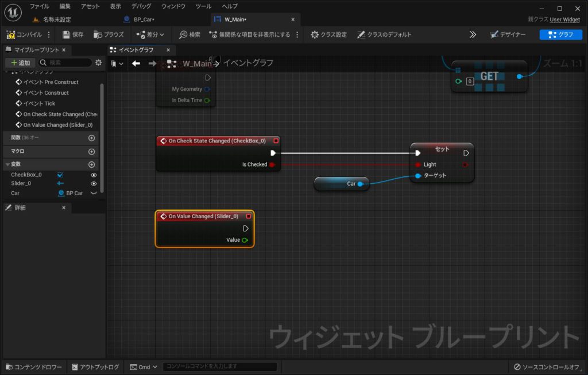The image size is (588, 375).
Task: Open 検索 find in blueprint
Action: pyautogui.click(x=189, y=34)
